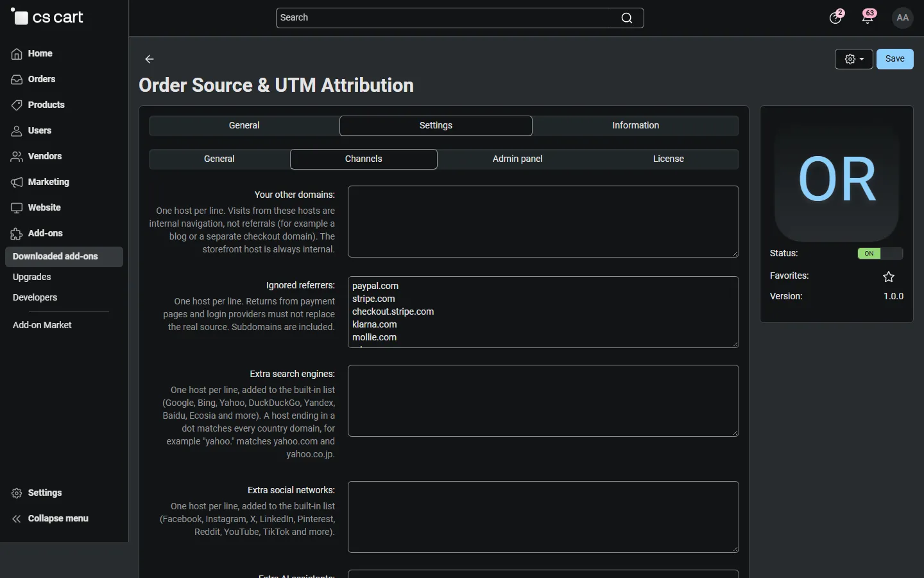Click the klarna.com line
Image resolution: width=924 pixels, height=578 pixels.
coord(375,325)
